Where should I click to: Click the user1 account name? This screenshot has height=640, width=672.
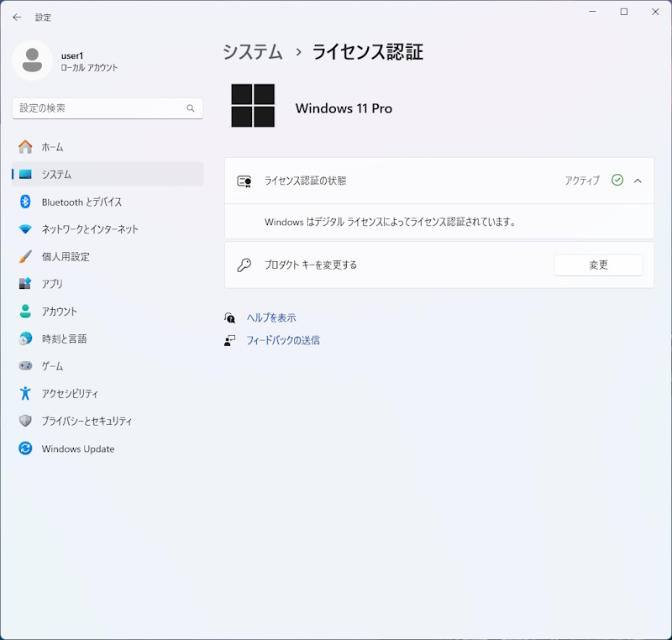coord(72,55)
